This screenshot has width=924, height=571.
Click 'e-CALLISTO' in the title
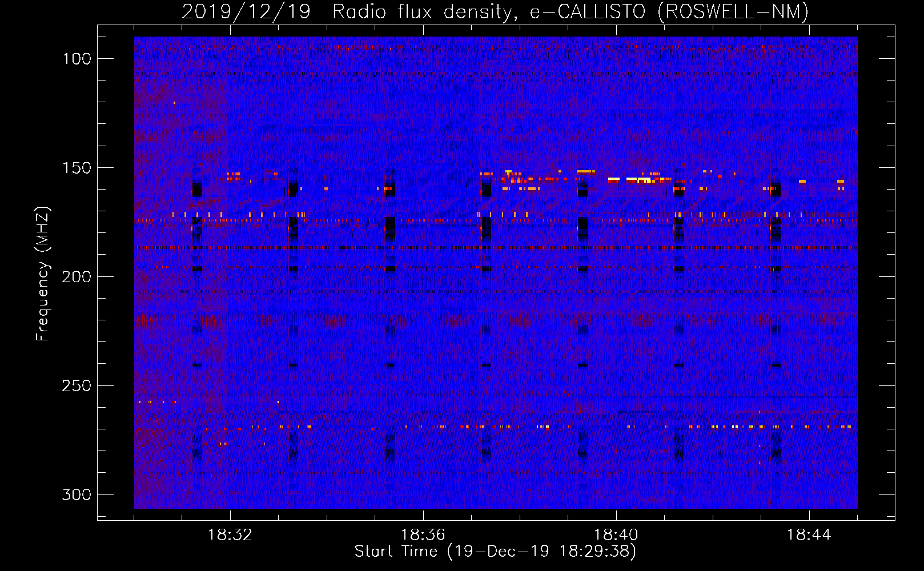coord(588,12)
